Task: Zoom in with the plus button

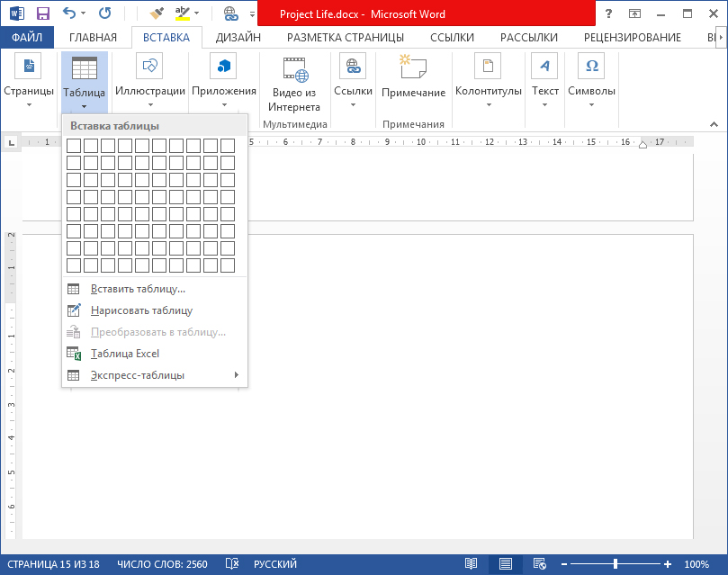Action: tap(668, 564)
